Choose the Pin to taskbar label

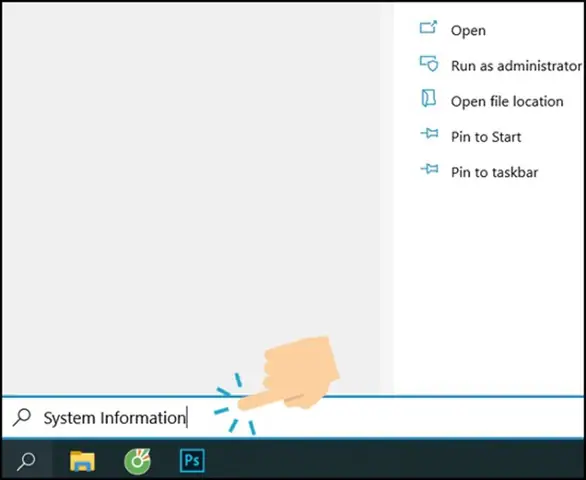494,172
